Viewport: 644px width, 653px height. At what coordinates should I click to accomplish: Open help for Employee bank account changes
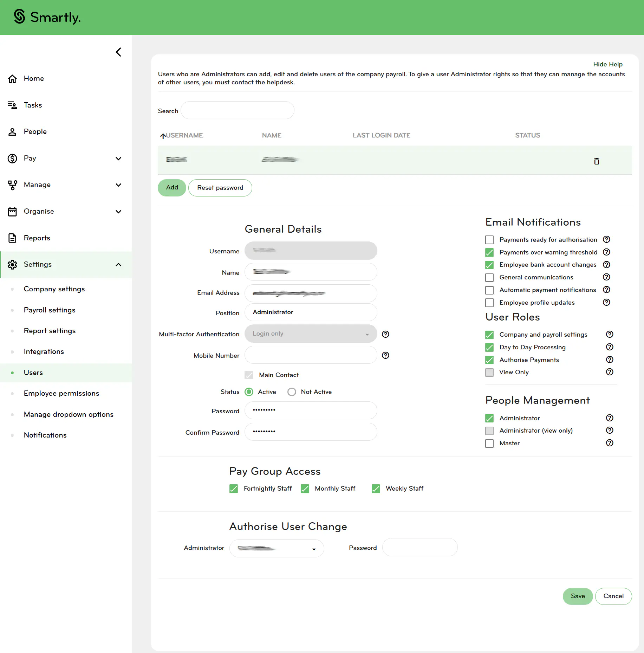point(606,264)
